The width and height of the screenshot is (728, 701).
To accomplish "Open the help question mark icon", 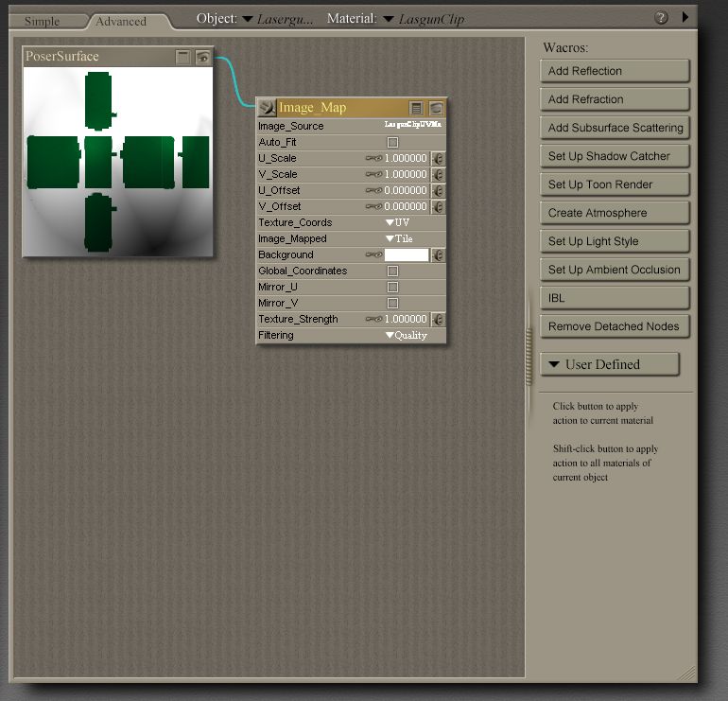I will 661,18.
